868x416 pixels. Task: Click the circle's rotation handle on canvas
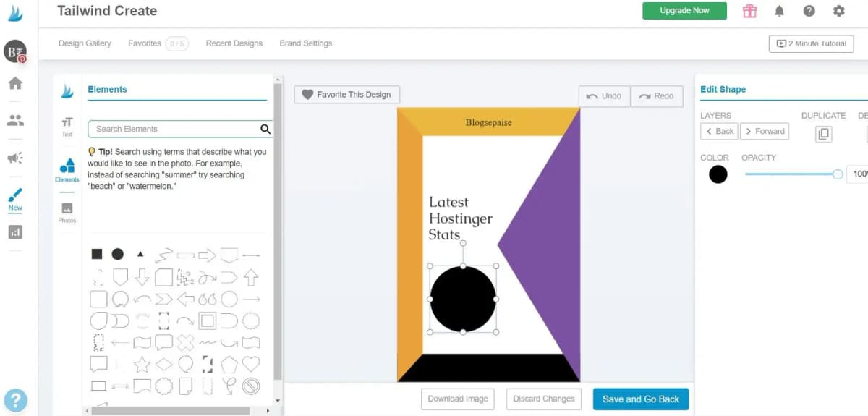click(463, 243)
